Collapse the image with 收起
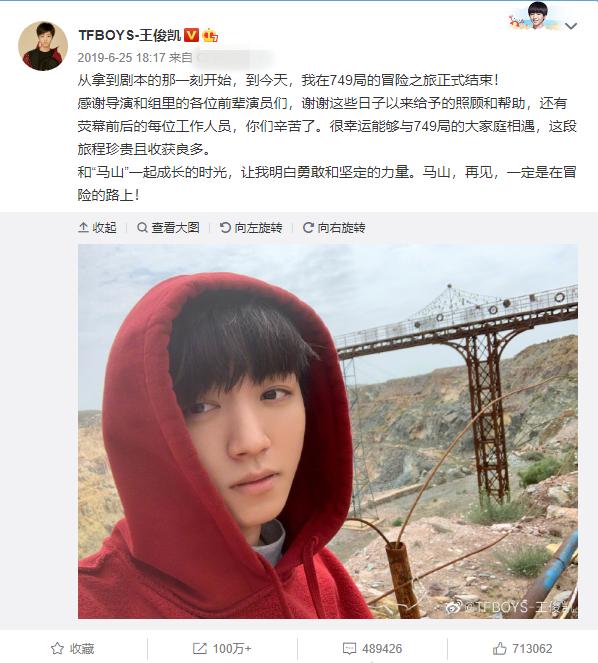The height and width of the screenshot is (663, 598). coord(98,227)
